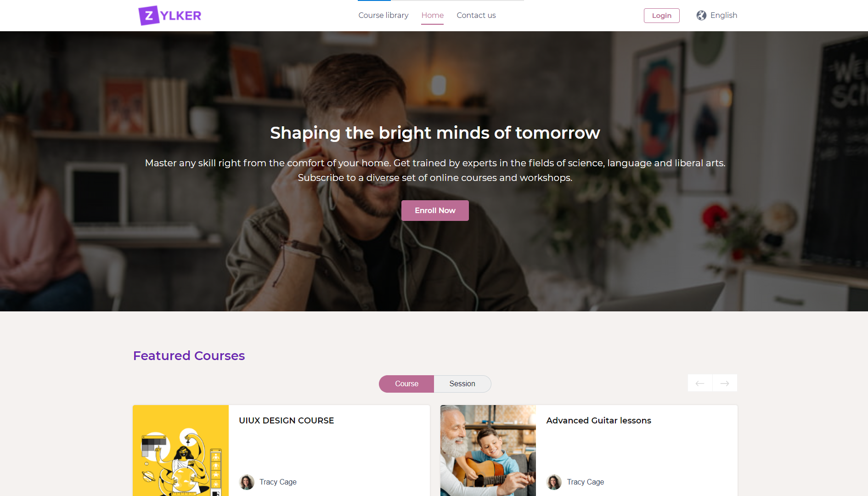Screen dimensions: 868x496
Task: Click Tracy Cage avatar on Guitar lessons
Action: pyautogui.click(x=554, y=482)
